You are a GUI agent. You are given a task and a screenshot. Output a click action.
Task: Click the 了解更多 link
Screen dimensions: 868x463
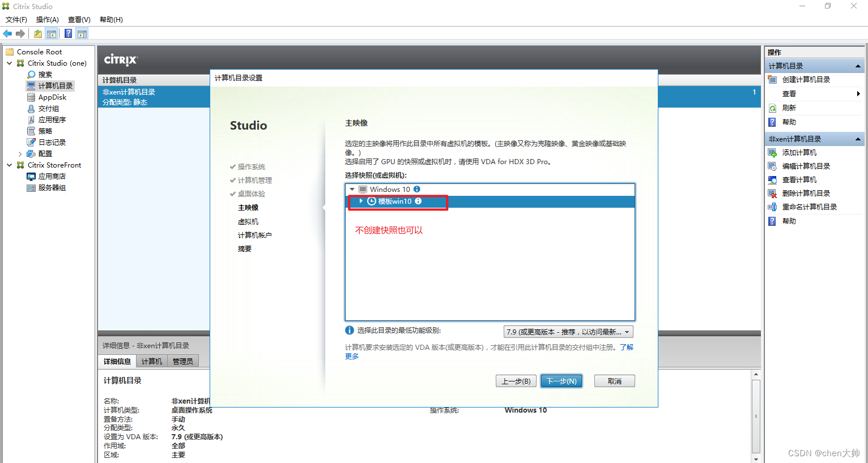coord(627,347)
